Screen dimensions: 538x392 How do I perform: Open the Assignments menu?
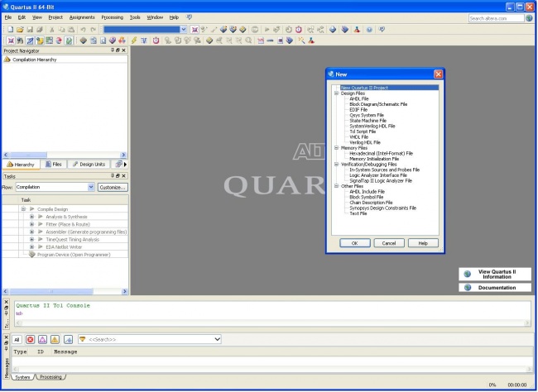pyautogui.click(x=81, y=17)
